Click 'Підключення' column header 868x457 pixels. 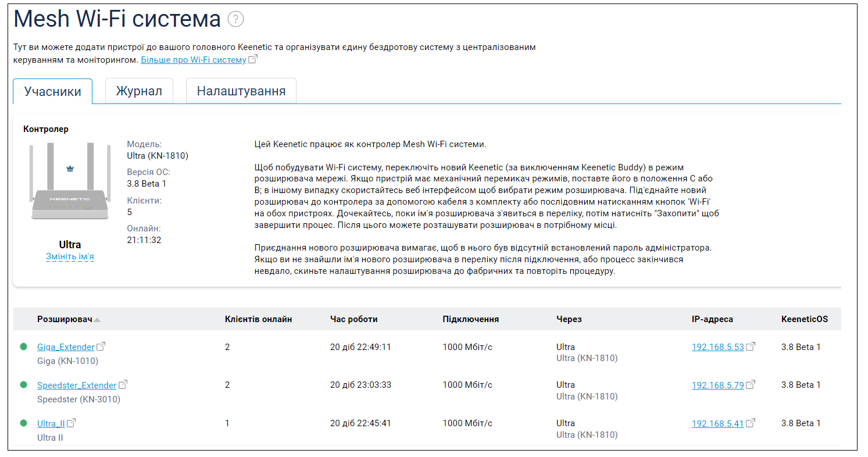tap(470, 319)
